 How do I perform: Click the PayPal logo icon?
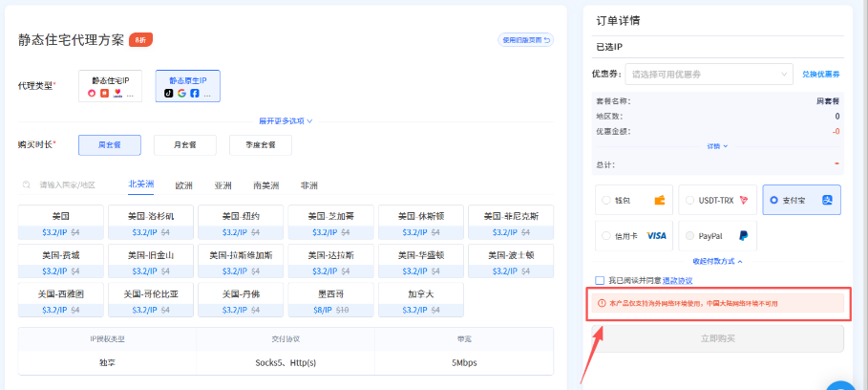(x=744, y=236)
